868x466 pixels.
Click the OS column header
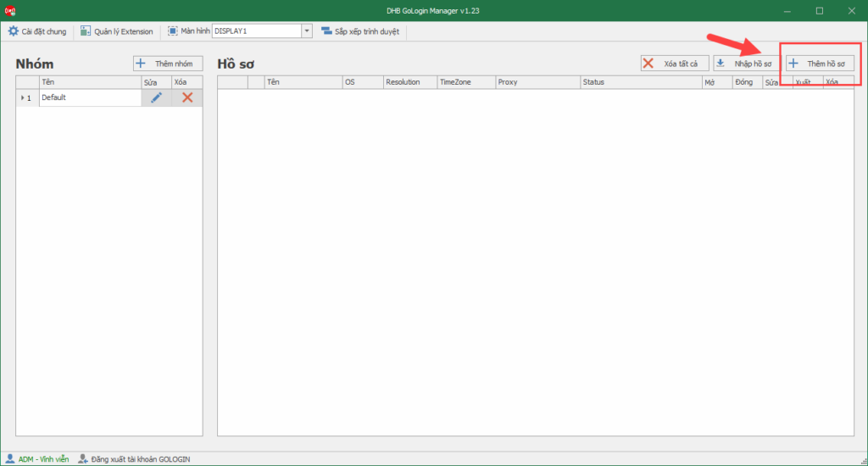[361, 82]
